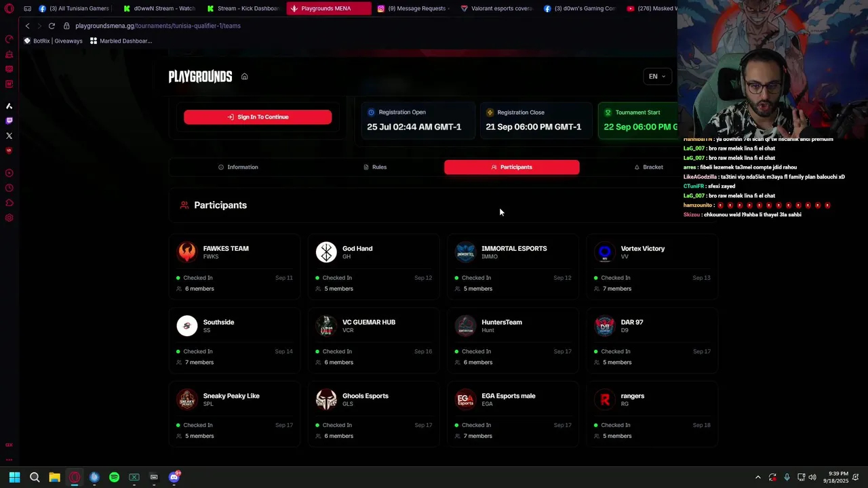Switch to the Information tab
The width and height of the screenshot is (868, 488).
[x=238, y=167]
